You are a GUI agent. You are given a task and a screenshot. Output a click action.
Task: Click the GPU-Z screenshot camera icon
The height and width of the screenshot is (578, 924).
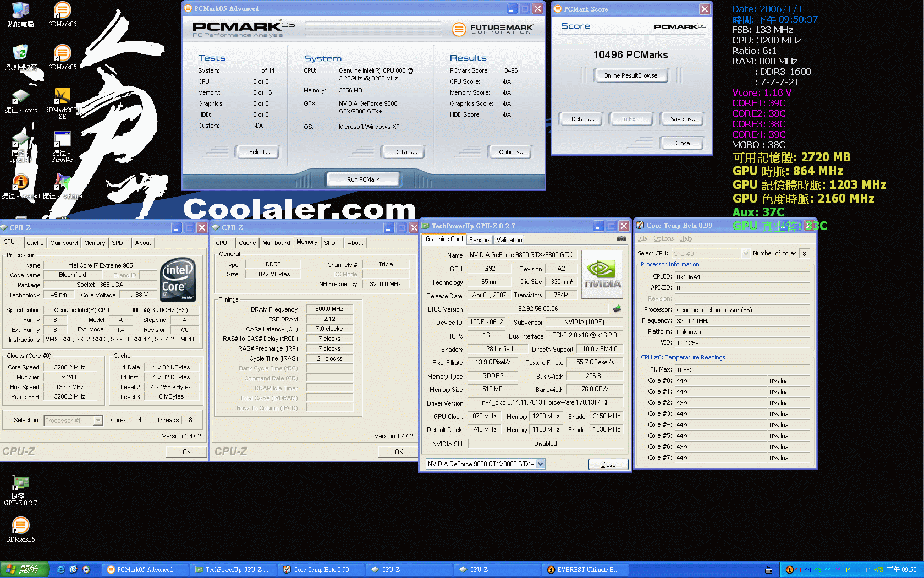tap(621, 239)
